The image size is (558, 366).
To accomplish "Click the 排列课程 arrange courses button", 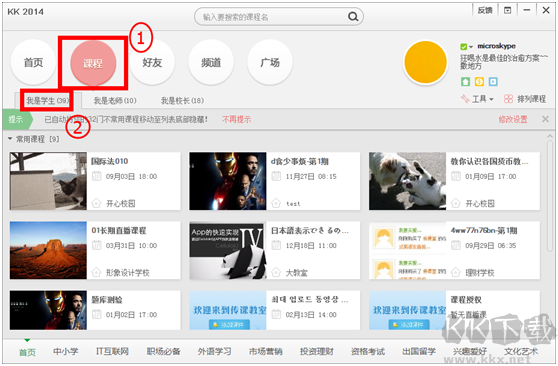I will [525, 99].
